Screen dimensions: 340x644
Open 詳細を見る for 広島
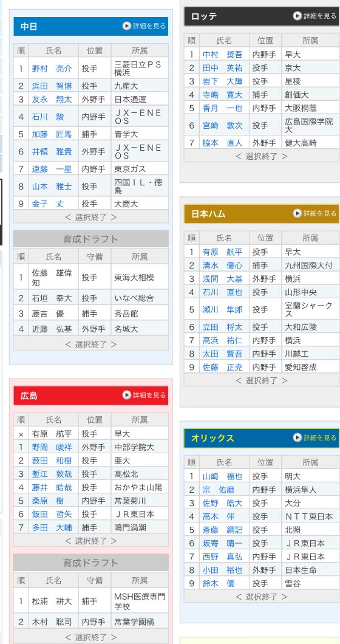pos(144,395)
